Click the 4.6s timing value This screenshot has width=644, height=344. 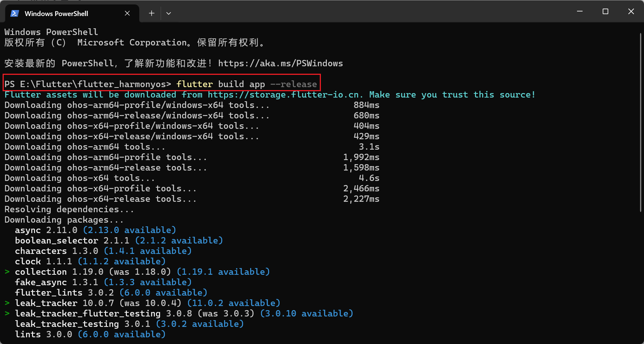click(369, 178)
